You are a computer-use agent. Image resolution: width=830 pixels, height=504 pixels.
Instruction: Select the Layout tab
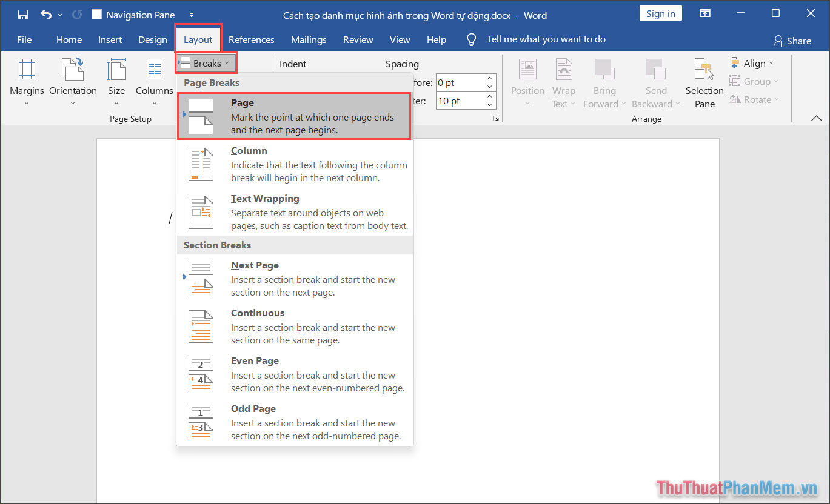[198, 39]
